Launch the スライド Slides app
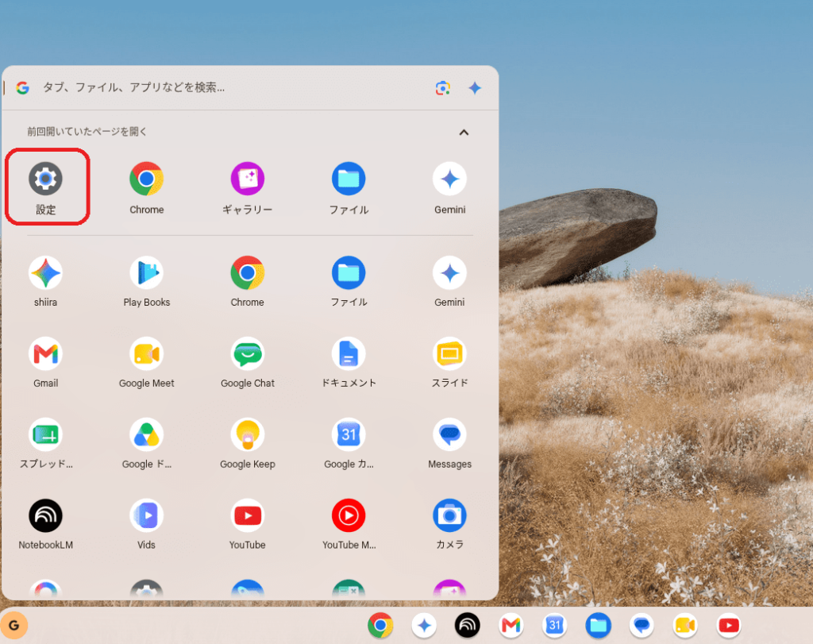The width and height of the screenshot is (813, 644). pos(449,362)
